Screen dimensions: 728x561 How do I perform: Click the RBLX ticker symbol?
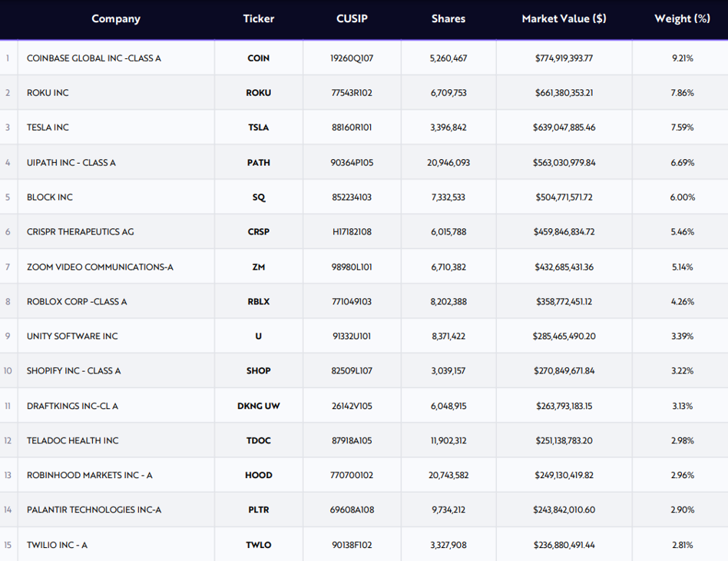(258, 302)
